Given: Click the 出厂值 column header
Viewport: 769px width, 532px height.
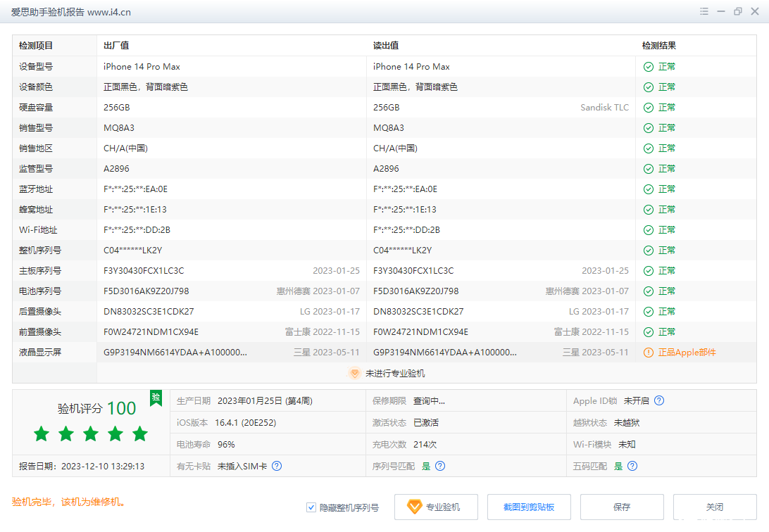Looking at the screenshot, I should [116, 46].
